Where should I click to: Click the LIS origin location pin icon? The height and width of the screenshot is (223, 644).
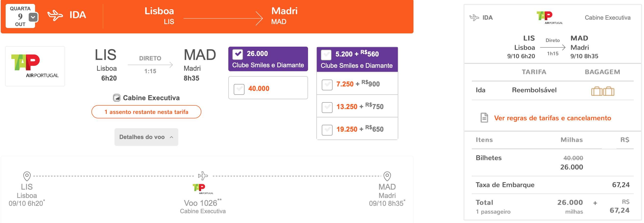pyautogui.click(x=27, y=176)
